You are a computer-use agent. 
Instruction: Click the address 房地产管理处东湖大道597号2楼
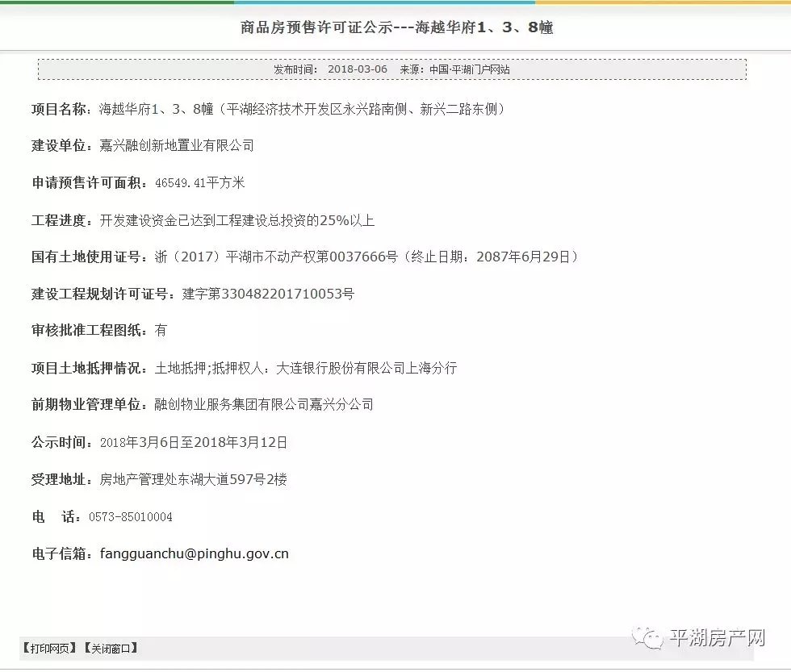tap(194, 480)
